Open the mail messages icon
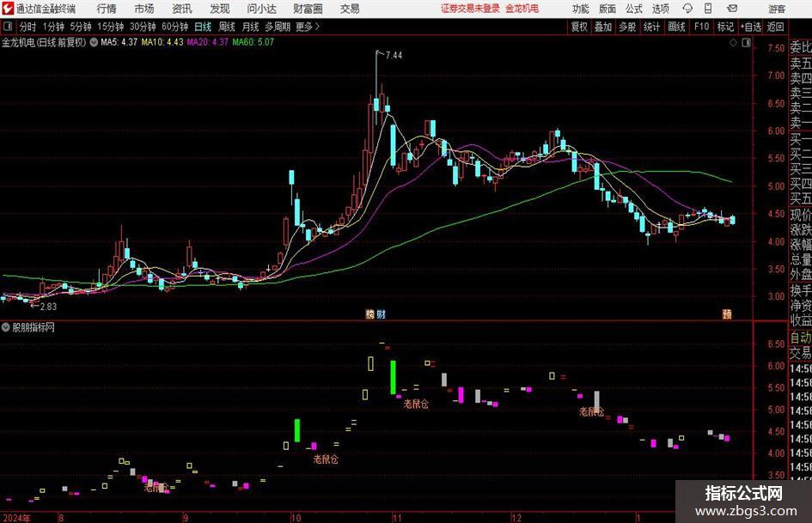 pyautogui.click(x=732, y=9)
